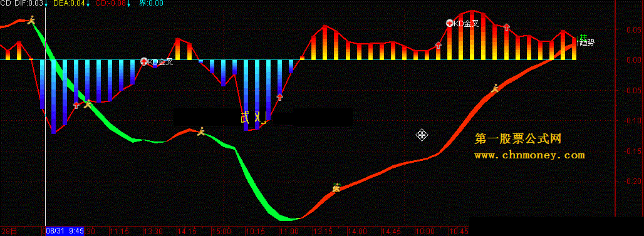Click the red up arrow under the first blue bars
The image size is (644, 236).
[x=76, y=106]
